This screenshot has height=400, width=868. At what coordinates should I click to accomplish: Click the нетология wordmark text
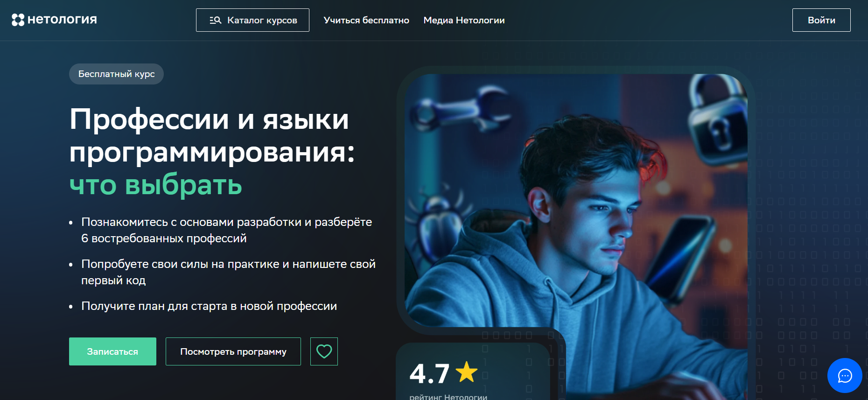click(62, 20)
